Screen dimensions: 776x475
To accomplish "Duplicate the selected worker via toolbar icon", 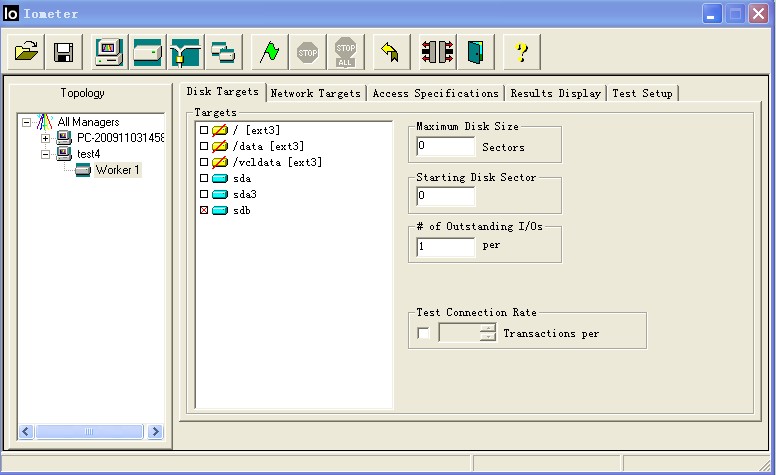I will (222, 51).
